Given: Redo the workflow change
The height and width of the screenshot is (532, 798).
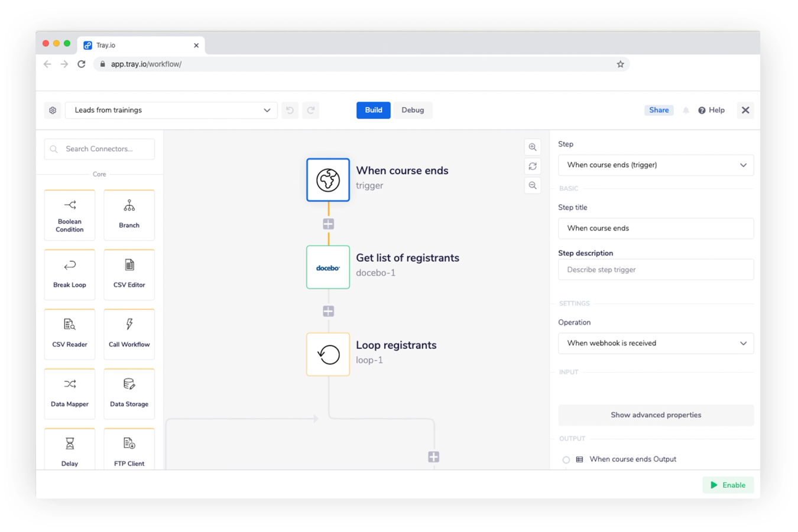Looking at the screenshot, I should (311, 111).
